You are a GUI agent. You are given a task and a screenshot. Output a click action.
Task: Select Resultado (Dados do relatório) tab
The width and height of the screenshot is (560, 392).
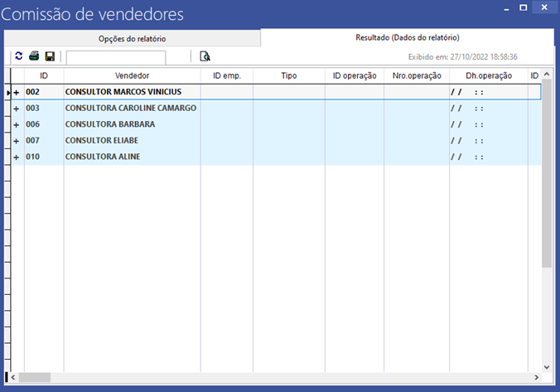coord(407,38)
